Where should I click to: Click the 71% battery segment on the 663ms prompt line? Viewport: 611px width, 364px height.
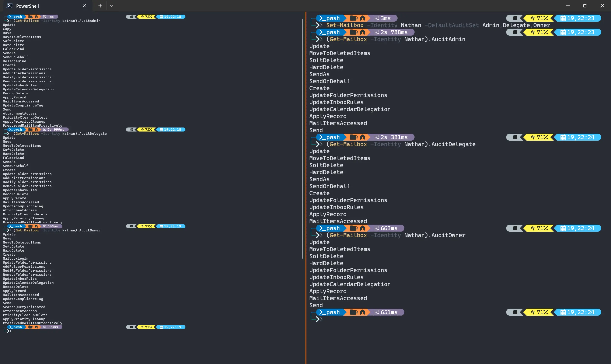pyautogui.click(x=539, y=228)
